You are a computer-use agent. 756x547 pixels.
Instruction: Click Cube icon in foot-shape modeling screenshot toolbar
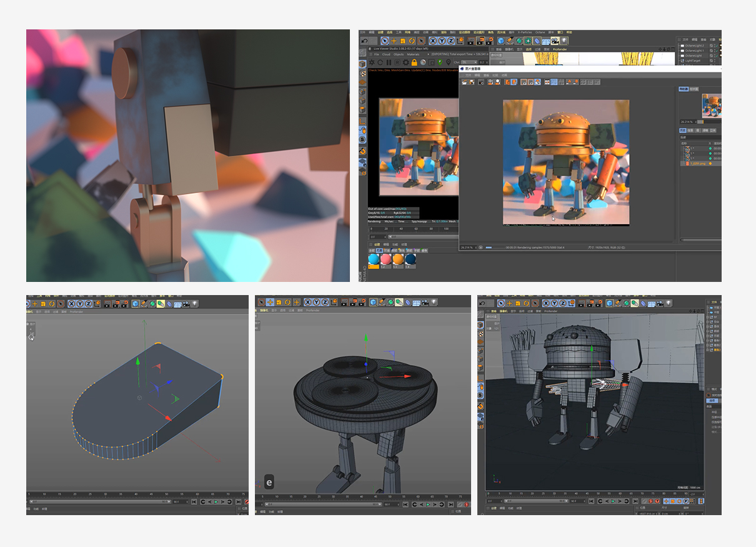pyautogui.click(x=136, y=304)
